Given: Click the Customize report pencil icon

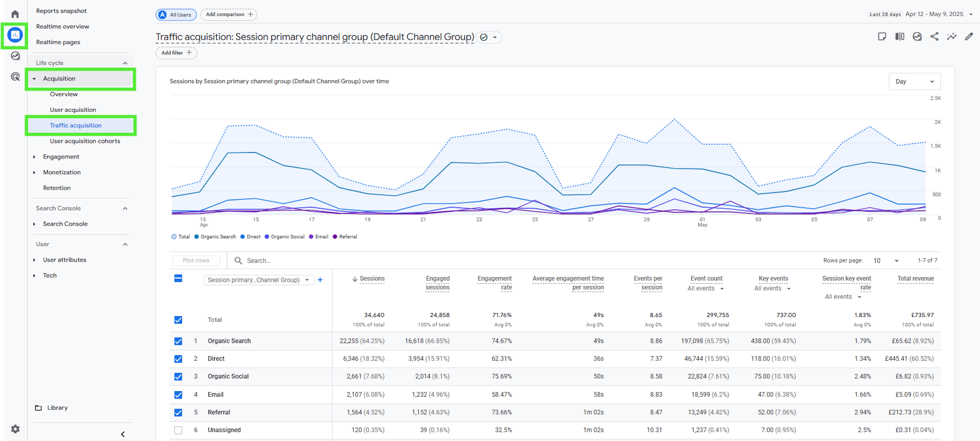Looking at the screenshot, I should pos(969,37).
